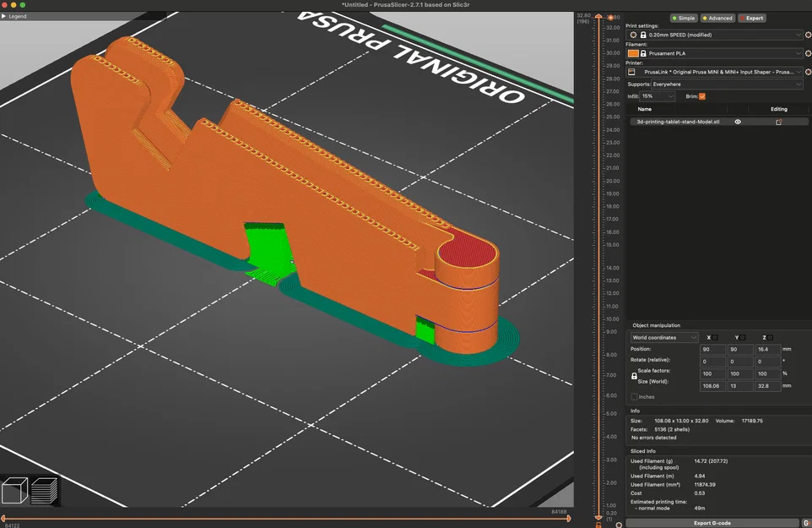Viewport: 812px width, 528px height.
Task: Open the Infill percentage dropdown
Action: (658, 96)
